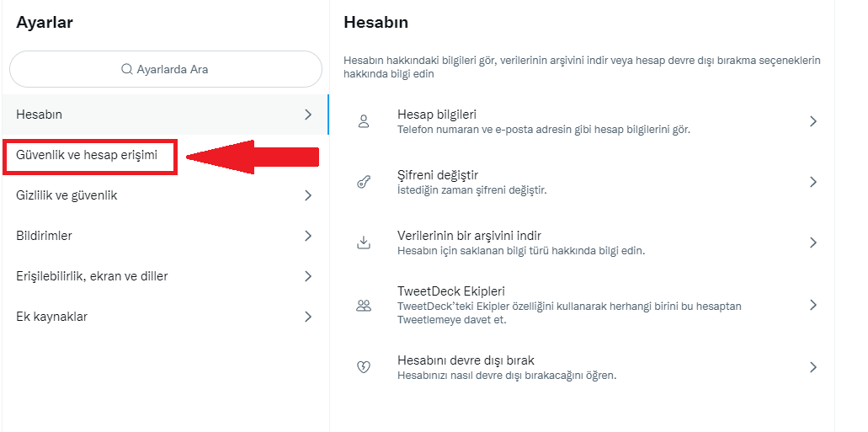Click chevron next to Erişilebilirlik, ekran ve diller
The width and height of the screenshot is (868, 432).
[308, 276]
